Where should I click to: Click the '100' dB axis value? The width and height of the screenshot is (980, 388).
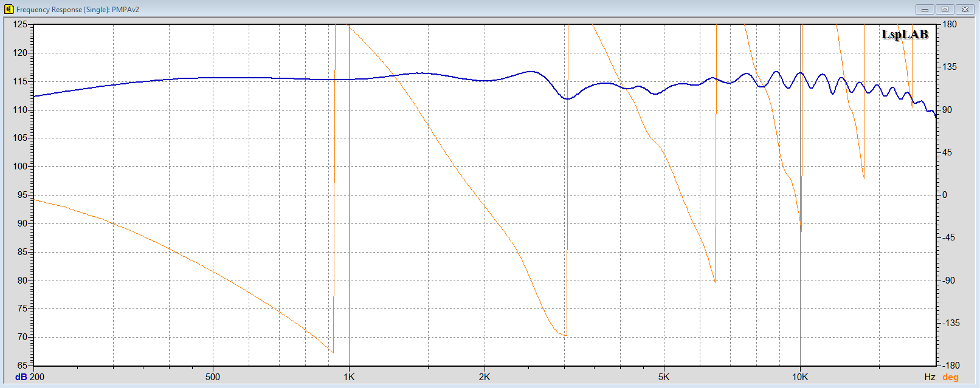click(20, 166)
